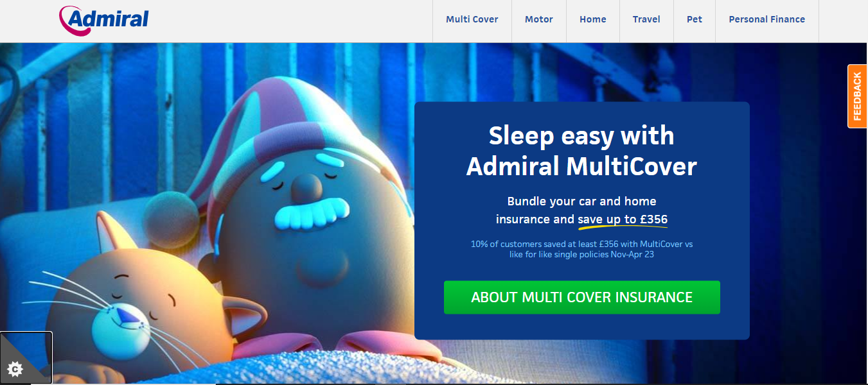
Task: Open the Travel navigation item
Action: [646, 19]
